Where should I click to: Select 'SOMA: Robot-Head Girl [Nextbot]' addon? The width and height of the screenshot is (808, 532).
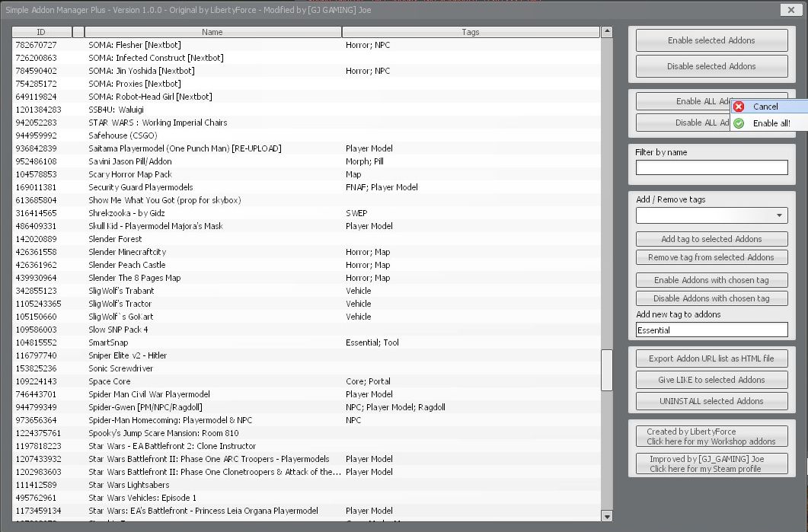[306, 97]
